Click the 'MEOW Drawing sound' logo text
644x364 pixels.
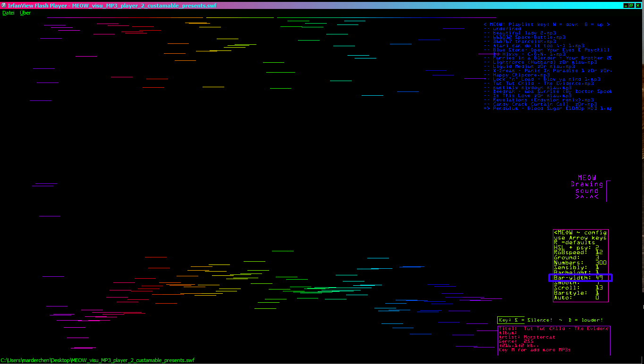pyautogui.click(x=587, y=187)
